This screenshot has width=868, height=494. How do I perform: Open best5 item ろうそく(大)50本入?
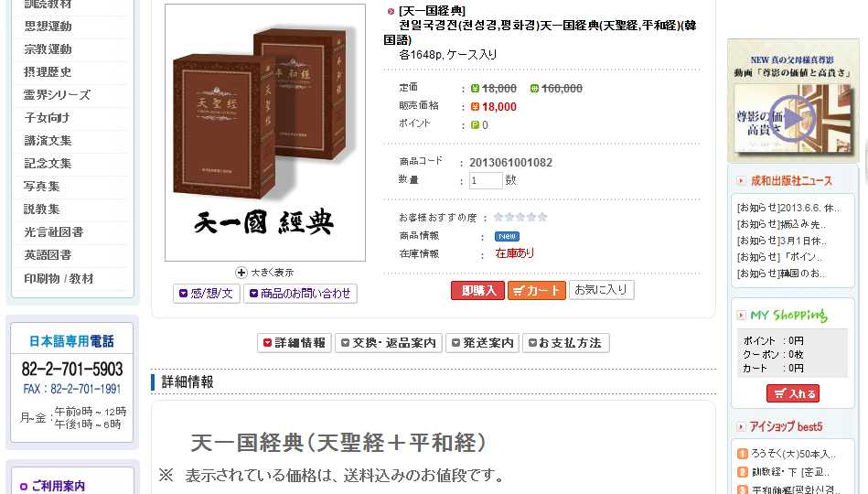point(793,454)
